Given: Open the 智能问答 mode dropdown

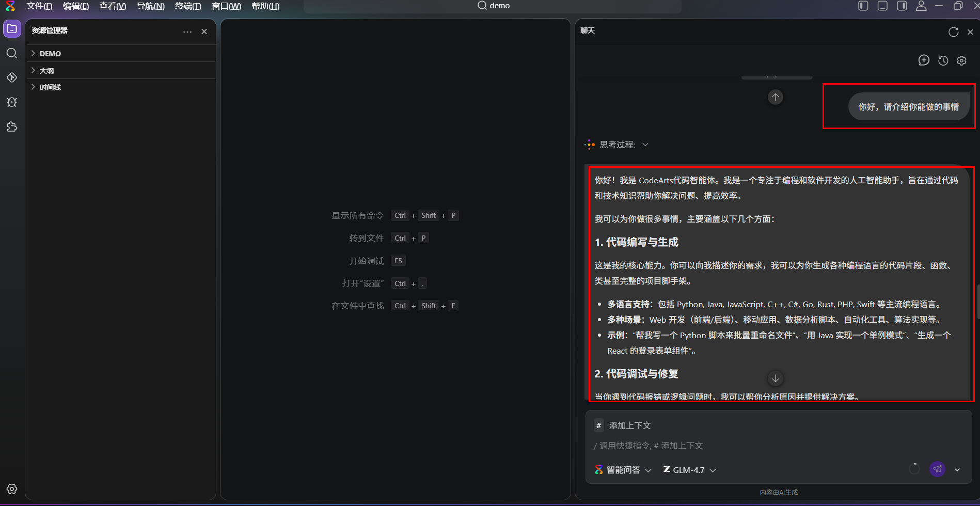Looking at the screenshot, I should (x=623, y=470).
